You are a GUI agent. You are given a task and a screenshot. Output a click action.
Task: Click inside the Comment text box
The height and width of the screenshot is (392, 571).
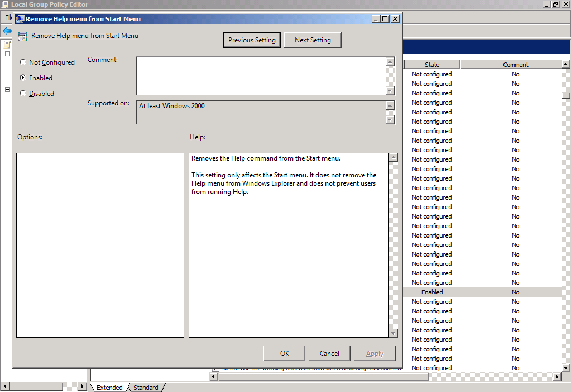coord(260,76)
